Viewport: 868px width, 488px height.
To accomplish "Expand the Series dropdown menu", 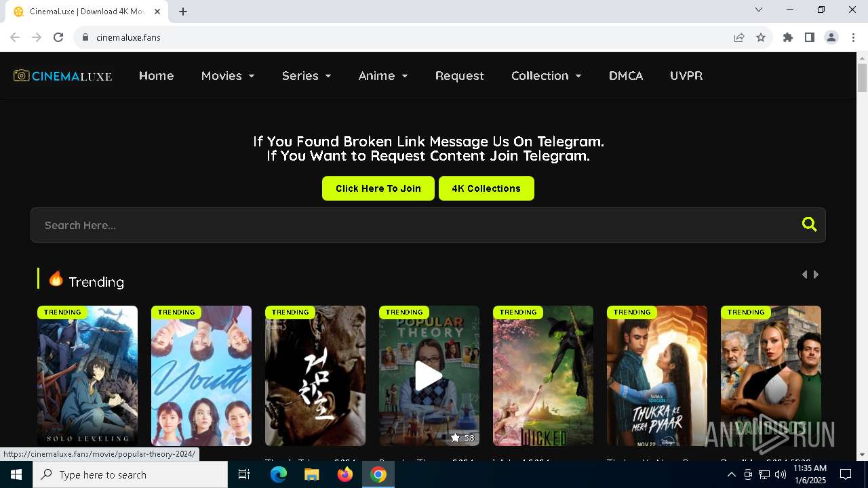I will pyautogui.click(x=307, y=76).
